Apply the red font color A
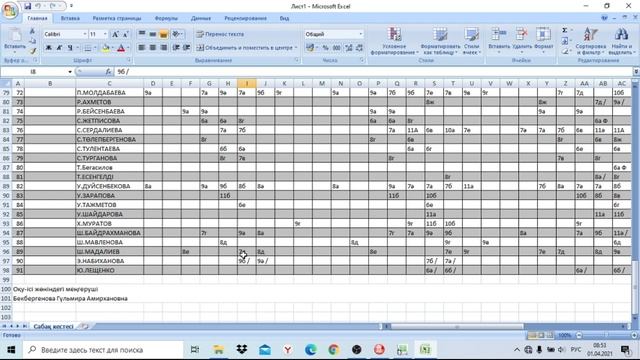Image resolution: width=640 pixels, height=360 pixels. point(121,48)
